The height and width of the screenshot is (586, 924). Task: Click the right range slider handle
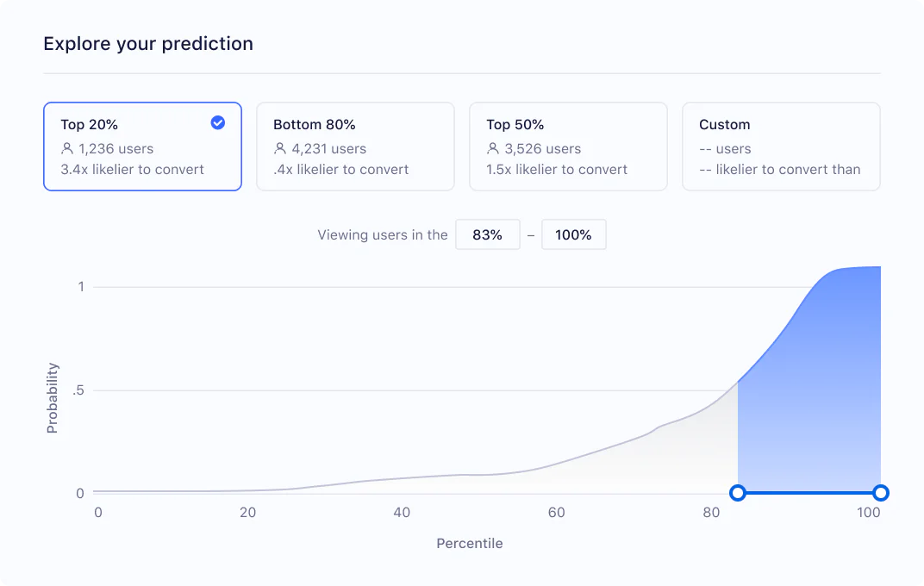click(x=880, y=493)
